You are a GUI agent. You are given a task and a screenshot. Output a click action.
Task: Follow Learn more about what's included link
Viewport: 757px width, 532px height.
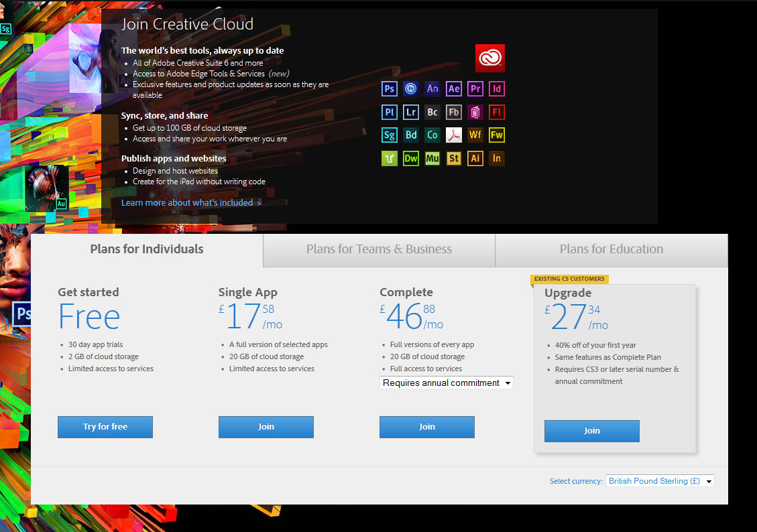click(x=191, y=203)
